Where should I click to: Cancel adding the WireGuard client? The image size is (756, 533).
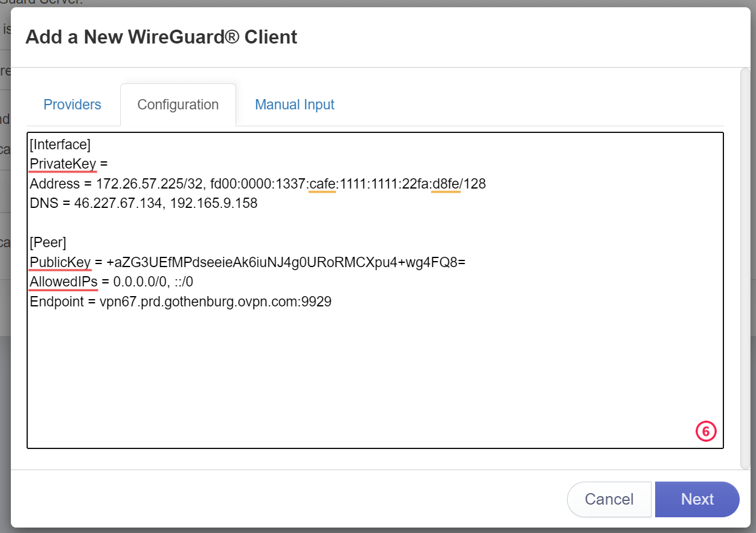click(609, 499)
